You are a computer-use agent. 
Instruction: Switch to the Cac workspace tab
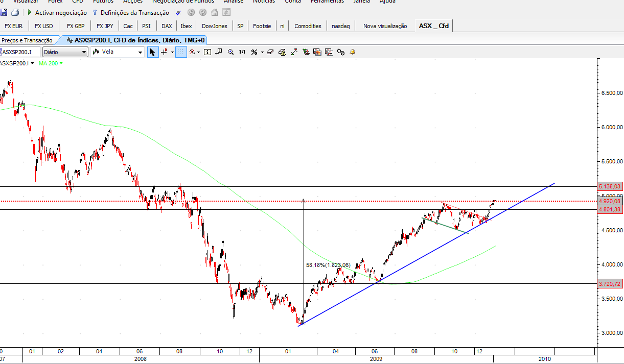(x=128, y=26)
